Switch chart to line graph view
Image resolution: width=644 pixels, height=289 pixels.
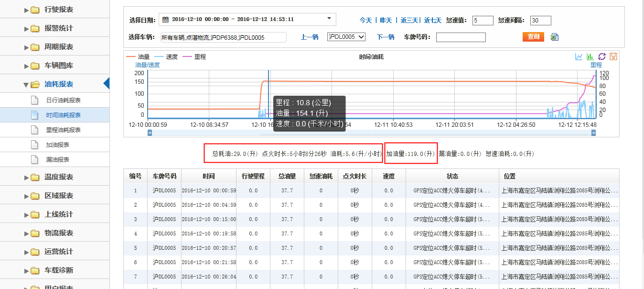tap(578, 56)
